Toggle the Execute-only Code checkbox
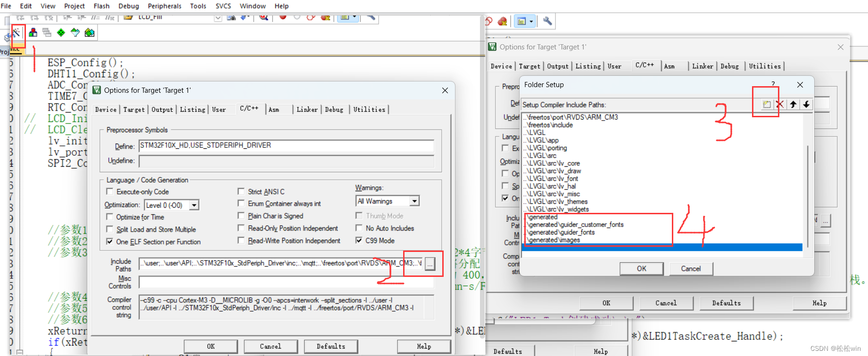 pos(110,192)
